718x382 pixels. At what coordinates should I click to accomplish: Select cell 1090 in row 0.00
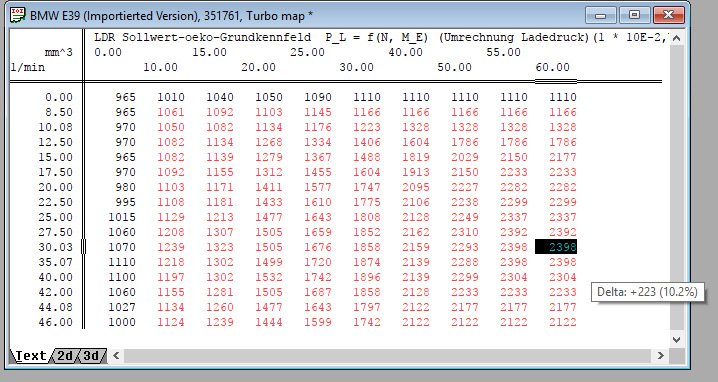[318, 97]
